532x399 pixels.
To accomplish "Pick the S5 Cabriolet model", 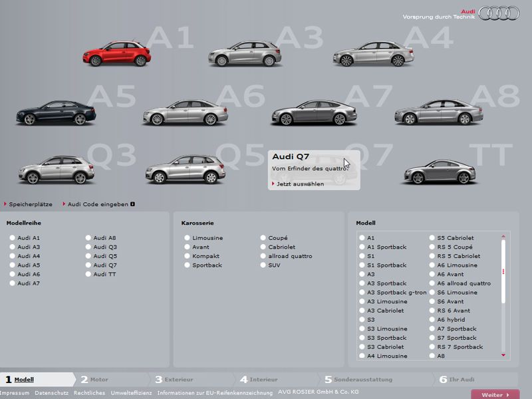I will pyautogui.click(x=432, y=238).
